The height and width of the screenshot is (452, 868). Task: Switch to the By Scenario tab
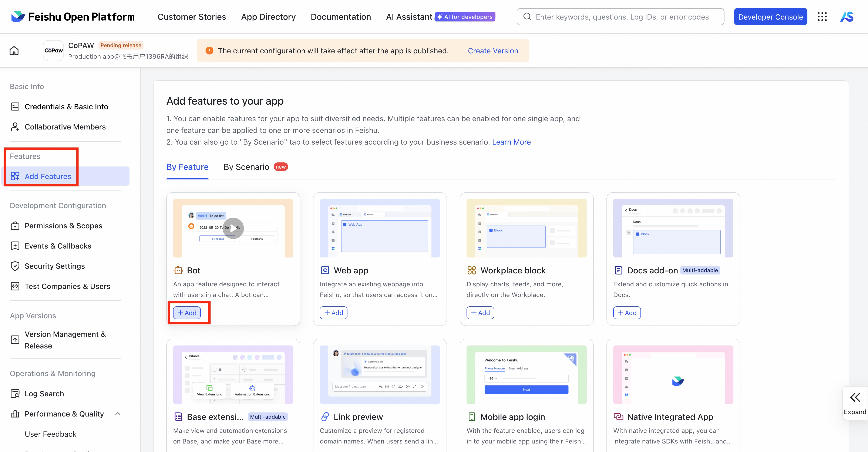pyautogui.click(x=246, y=167)
